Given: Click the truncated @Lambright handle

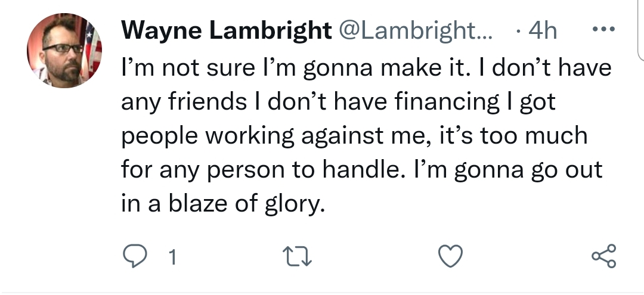Looking at the screenshot, I should tap(415, 30).
